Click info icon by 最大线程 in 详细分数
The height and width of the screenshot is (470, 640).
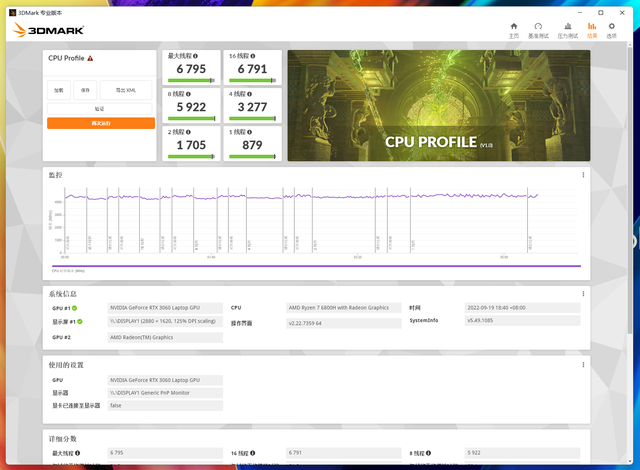click(78, 453)
